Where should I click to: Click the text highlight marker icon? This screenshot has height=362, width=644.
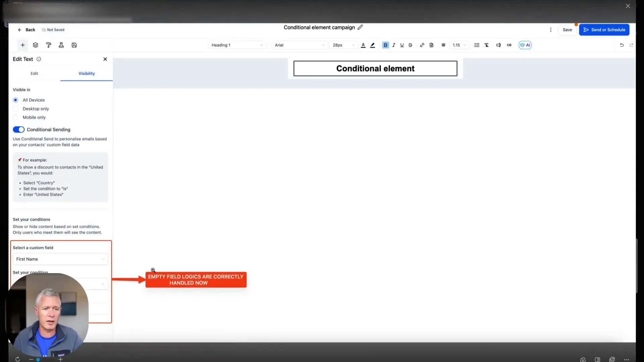(372, 45)
